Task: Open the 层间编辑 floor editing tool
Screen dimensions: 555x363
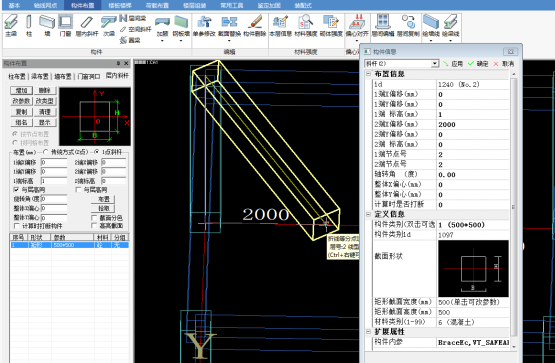Action: [x=383, y=25]
